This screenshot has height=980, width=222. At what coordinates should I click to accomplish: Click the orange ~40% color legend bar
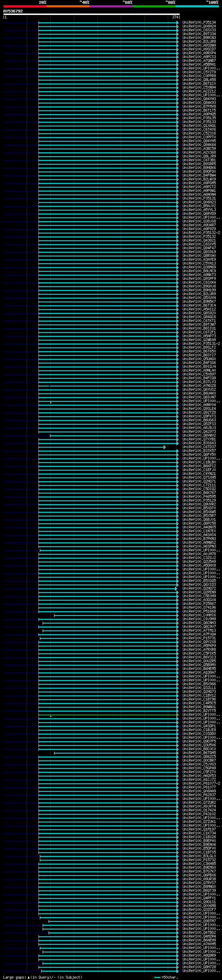(68, 6)
